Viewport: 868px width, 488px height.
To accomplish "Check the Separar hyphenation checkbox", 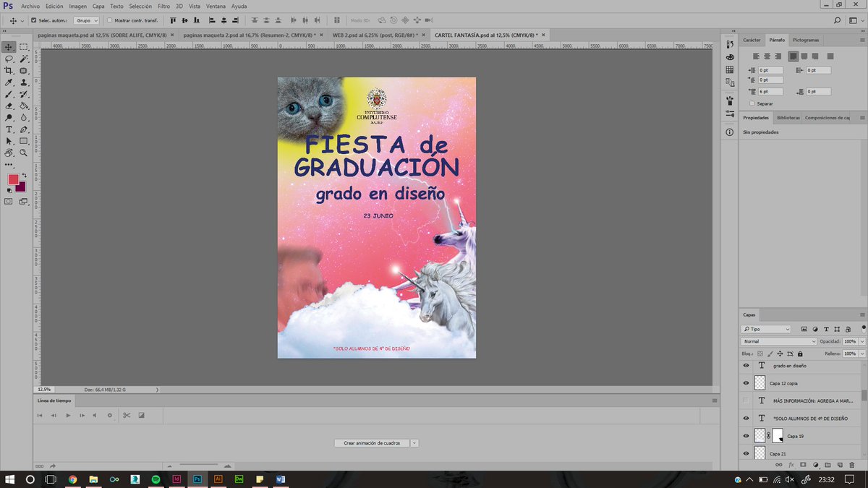I will (x=752, y=103).
